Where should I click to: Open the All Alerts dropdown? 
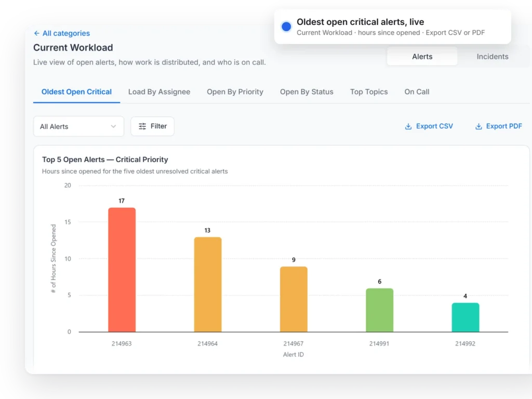tap(79, 127)
